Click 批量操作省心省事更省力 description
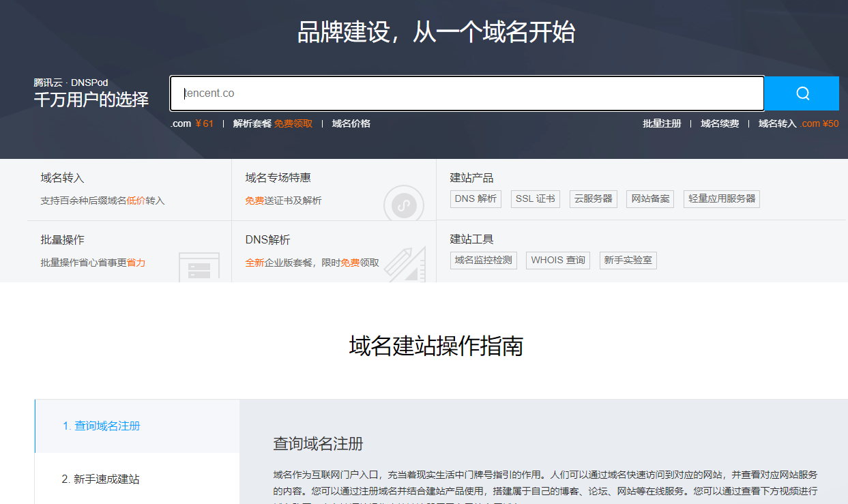The width and height of the screenshot is (848, 504). coord(93,263)
